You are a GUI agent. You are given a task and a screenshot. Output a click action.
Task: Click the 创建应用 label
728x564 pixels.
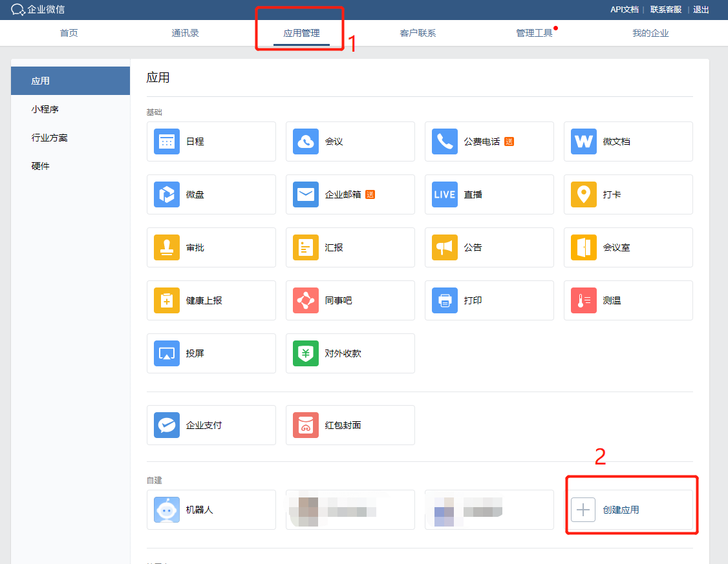pos(621,510)
